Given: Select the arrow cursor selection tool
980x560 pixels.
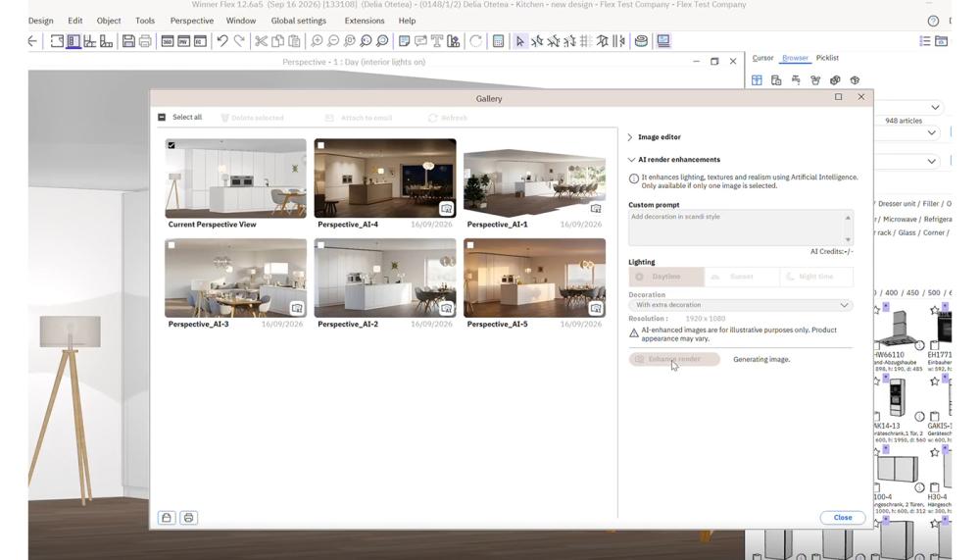Looking at the screenshot, I should pyautogui.click(x=520, y=41).
